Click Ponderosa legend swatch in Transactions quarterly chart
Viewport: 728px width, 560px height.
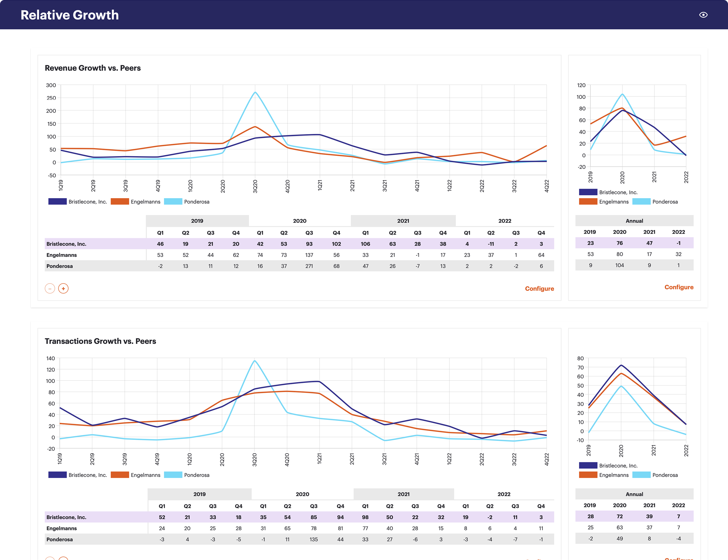(x=173, y=475)
